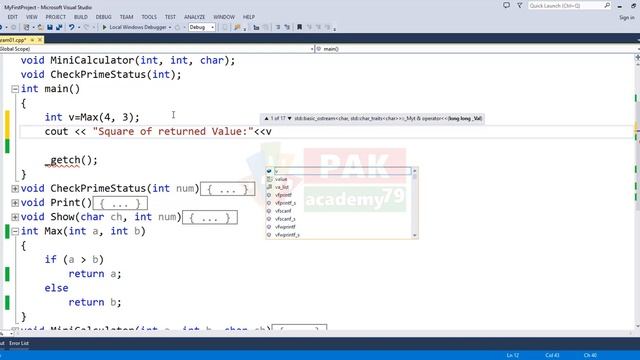Open the TEST menu
The width and height of the screenshot is (640, 360).
coord(170,17)
